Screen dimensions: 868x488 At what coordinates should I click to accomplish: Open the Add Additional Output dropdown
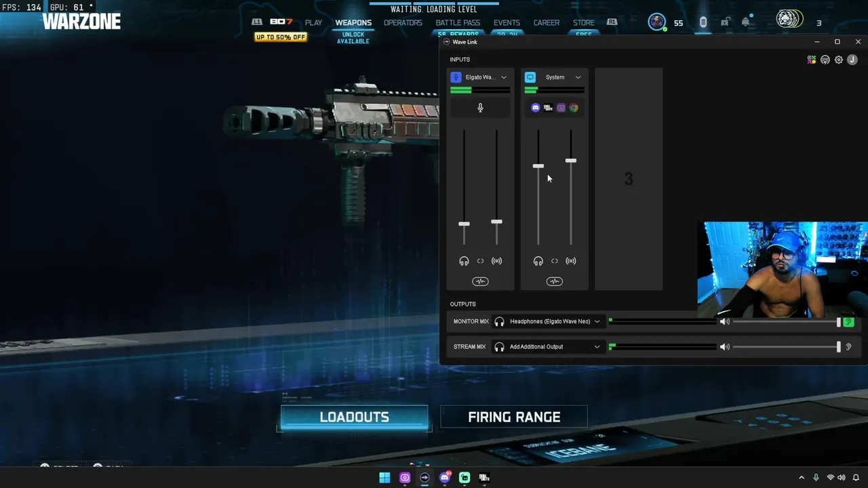548,346
